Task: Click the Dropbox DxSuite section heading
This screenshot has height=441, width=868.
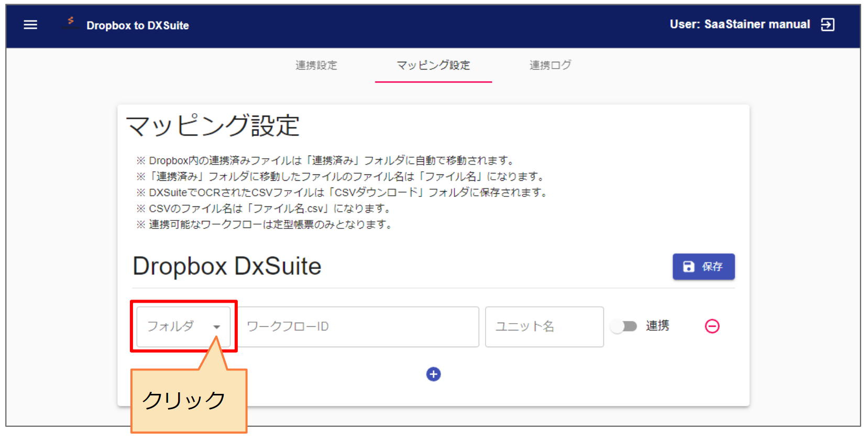Action: click(x=227, y=266)
